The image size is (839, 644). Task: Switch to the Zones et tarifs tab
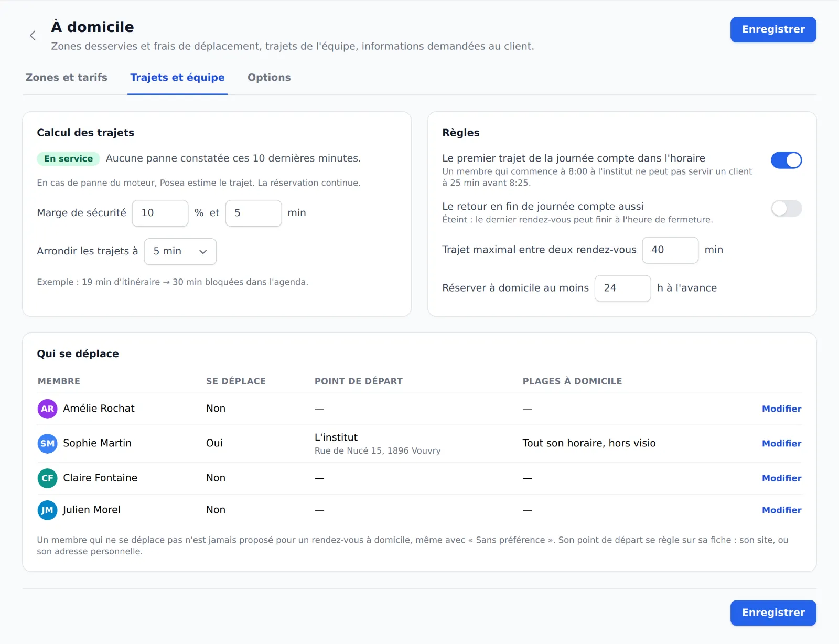[x=67, y=78]
